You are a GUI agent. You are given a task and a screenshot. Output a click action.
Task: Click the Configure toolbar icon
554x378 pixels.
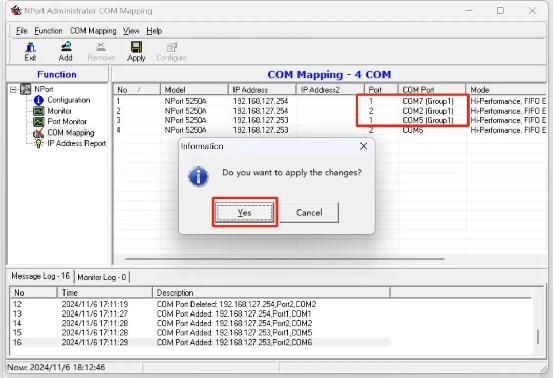pyautogui.click(x=172, y=52)
